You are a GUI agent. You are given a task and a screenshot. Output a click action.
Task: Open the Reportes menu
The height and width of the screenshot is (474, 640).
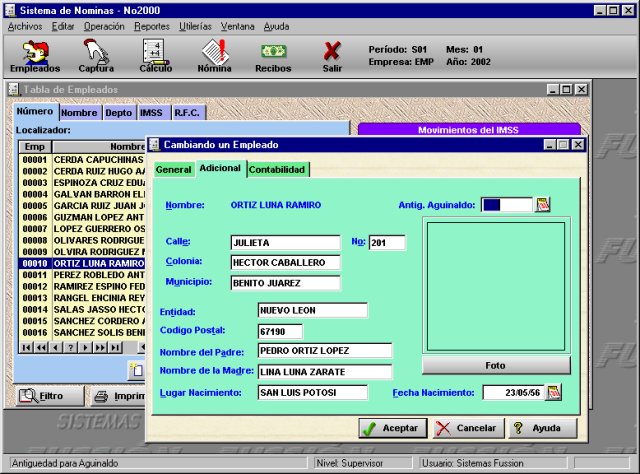(152, 27)
